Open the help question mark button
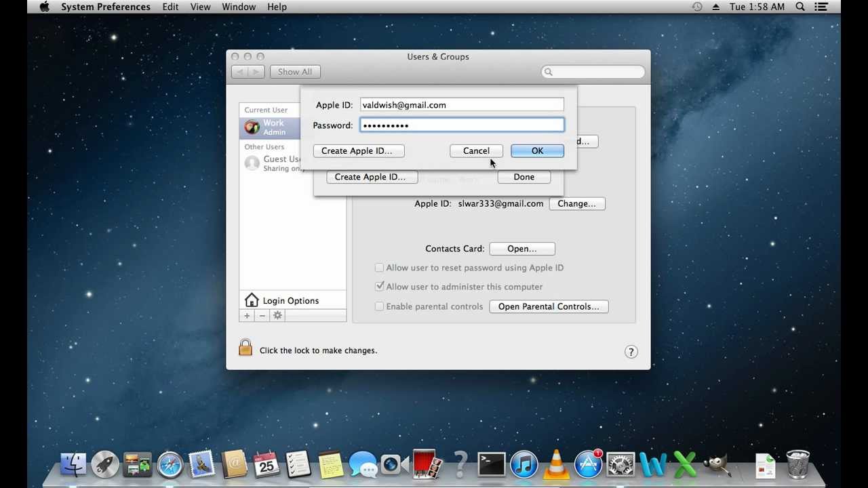 tap(631, 352)
